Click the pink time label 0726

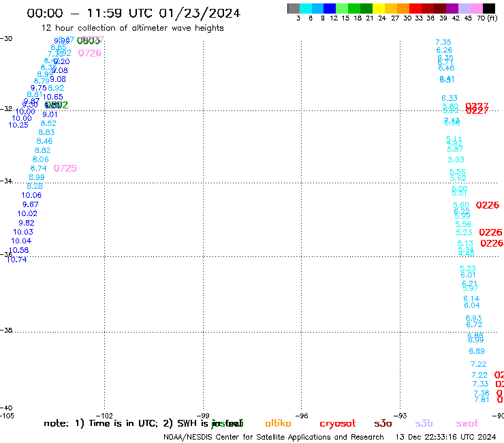click(90, 53)
